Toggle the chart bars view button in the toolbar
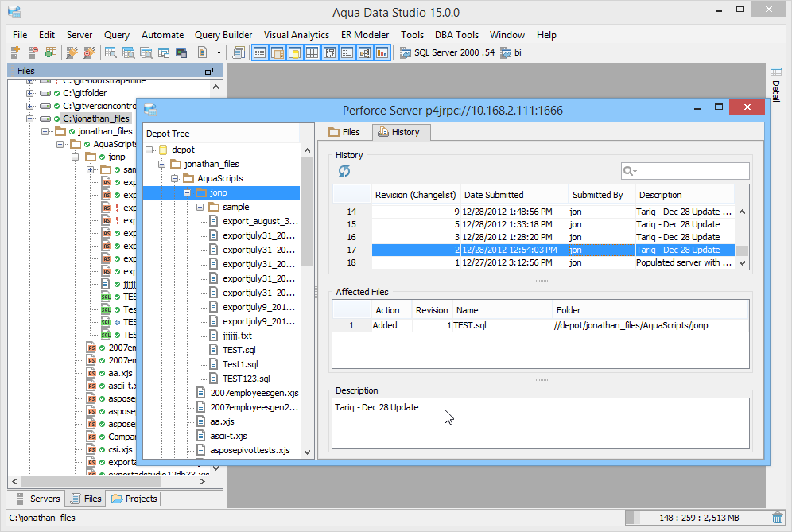Screen dimensions: 792x532 [382, 52]
